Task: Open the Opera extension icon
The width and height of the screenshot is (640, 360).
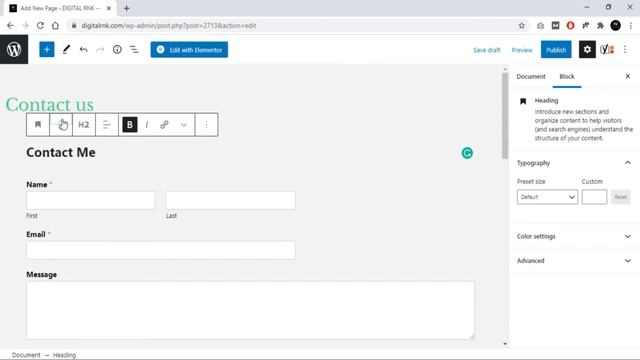Action: 570,26
